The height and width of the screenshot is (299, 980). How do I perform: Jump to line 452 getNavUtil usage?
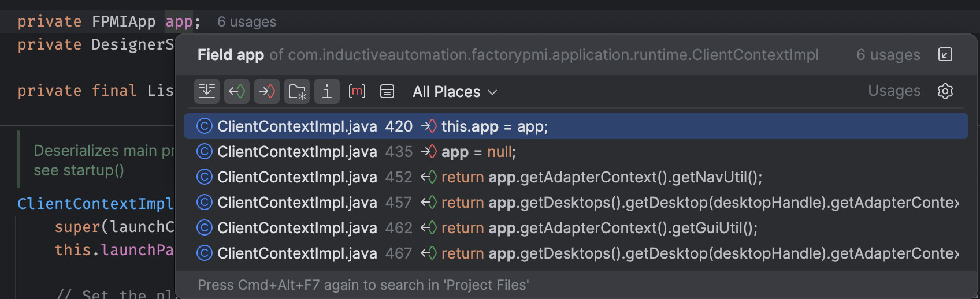[x=601, y=177]
